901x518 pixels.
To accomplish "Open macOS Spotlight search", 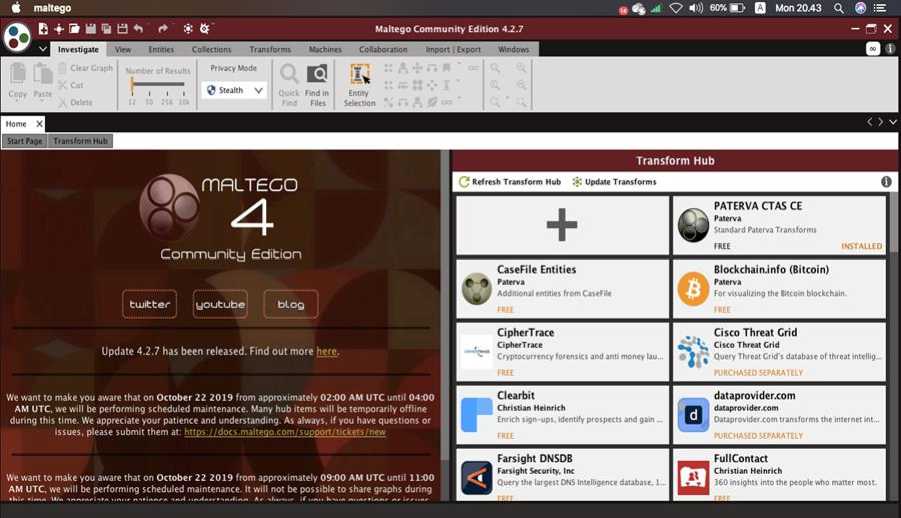I will pos(839,8).
